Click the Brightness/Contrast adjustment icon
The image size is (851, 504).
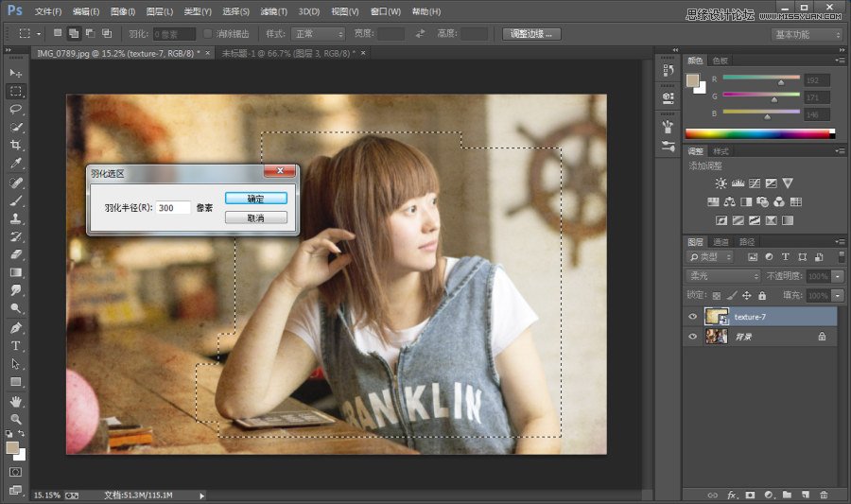tap(721, 183)
